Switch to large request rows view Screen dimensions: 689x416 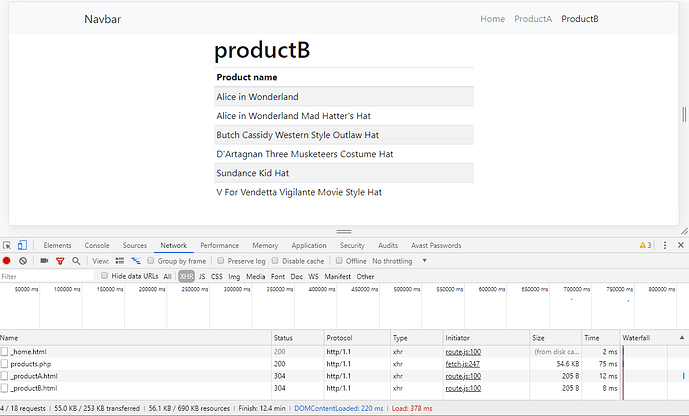[120, 261]
